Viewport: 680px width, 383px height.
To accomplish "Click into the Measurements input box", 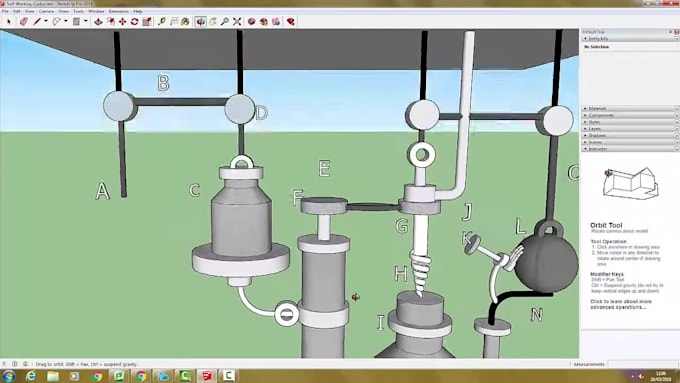I will [x=643, y=364].
